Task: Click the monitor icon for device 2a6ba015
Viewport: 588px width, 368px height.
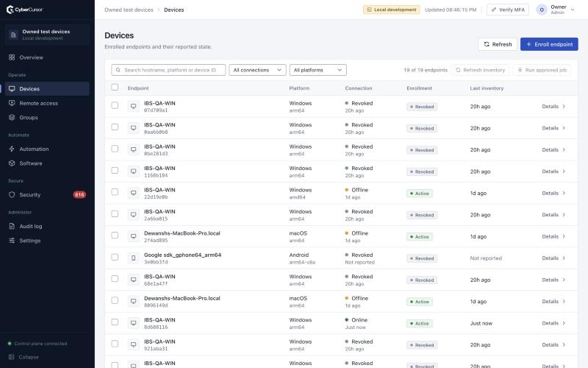Action: [133, 215]
